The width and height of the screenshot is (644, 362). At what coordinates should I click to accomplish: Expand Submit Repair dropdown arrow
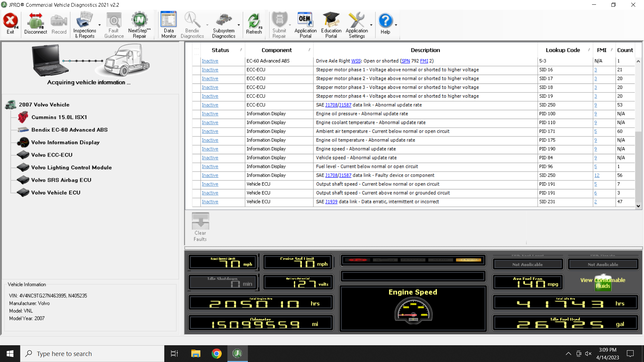(x=290, y=25)
